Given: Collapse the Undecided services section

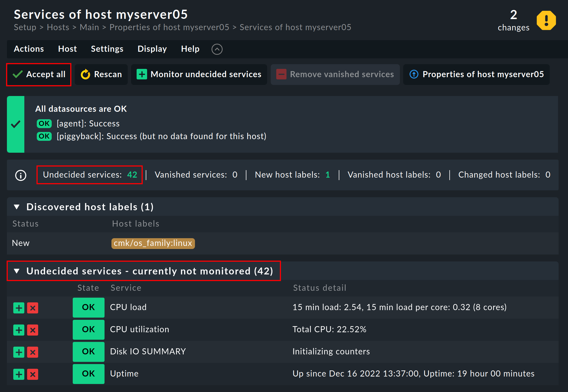Looking at the screenshot, I should [x=17, y=271].
